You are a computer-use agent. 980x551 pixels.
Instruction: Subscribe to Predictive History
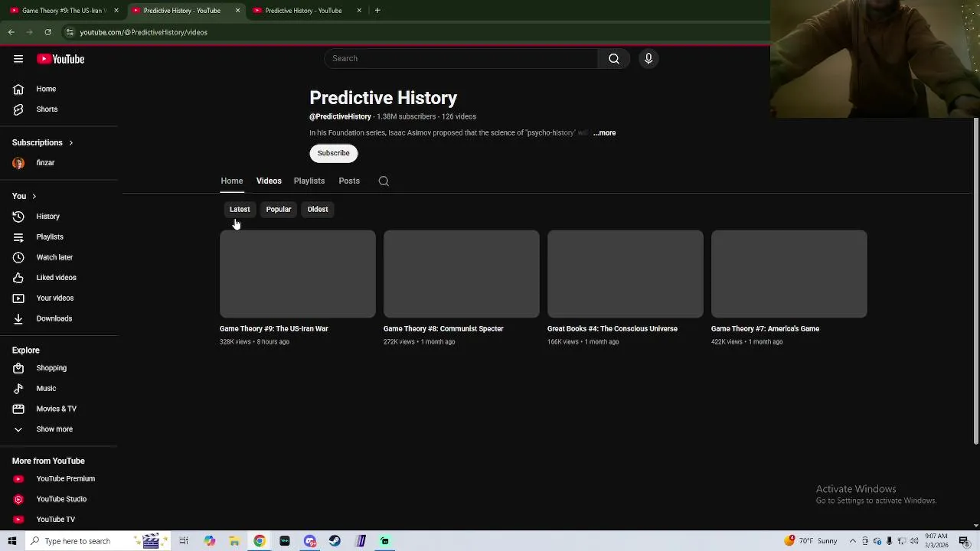tap(334, 153)
